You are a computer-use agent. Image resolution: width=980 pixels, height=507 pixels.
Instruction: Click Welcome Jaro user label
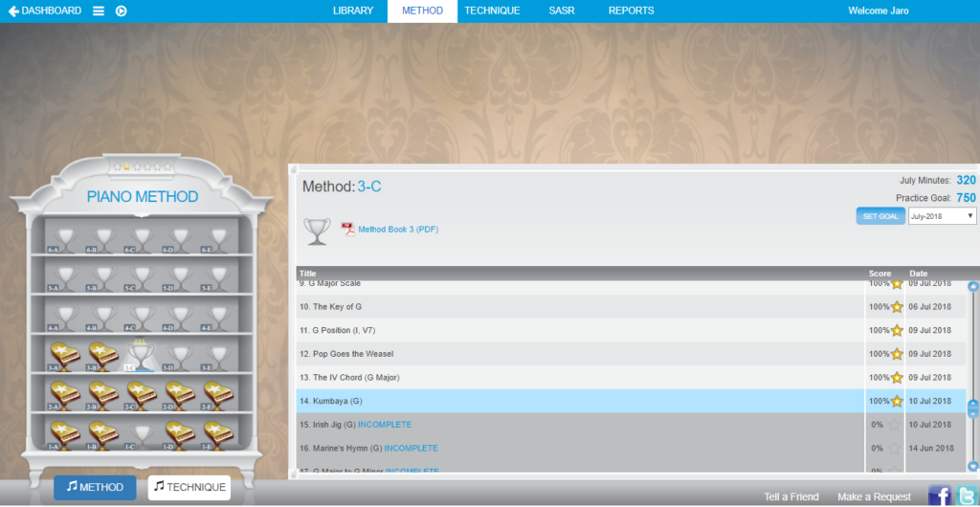[x=879, y=11]
